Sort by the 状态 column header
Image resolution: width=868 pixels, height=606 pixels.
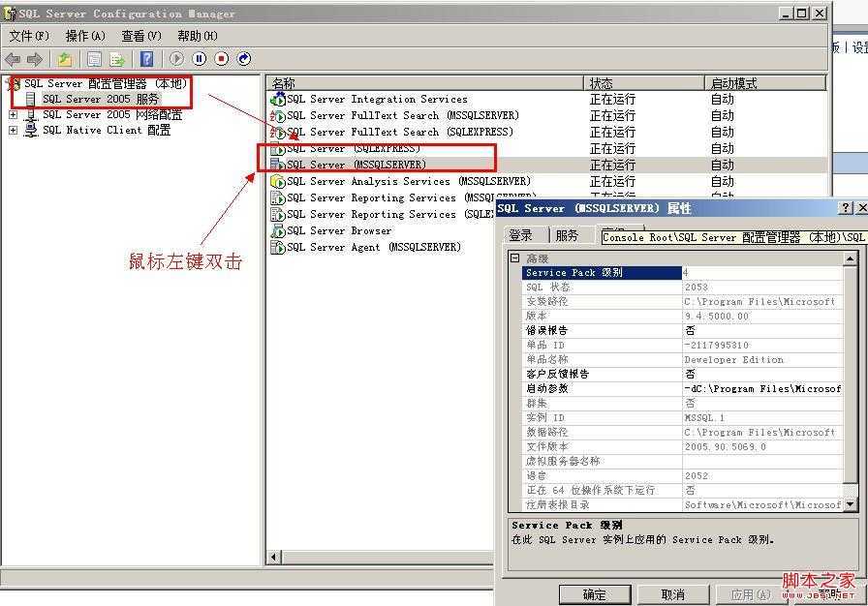[x=644, y=83]
